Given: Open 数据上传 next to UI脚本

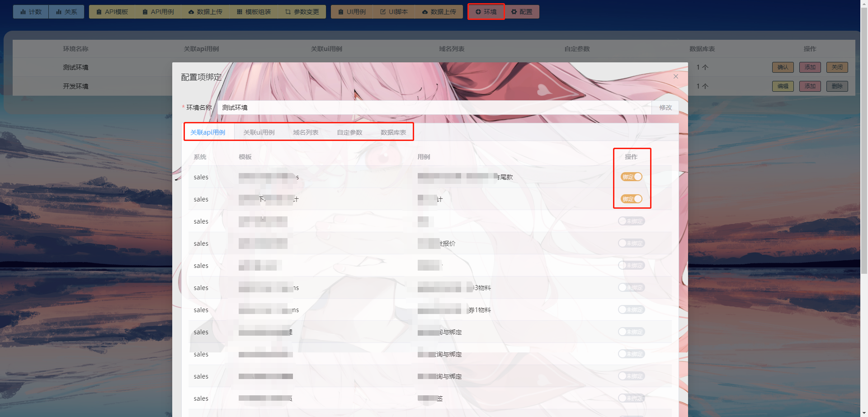Looking at the screenshot, I should click(439, 12).
